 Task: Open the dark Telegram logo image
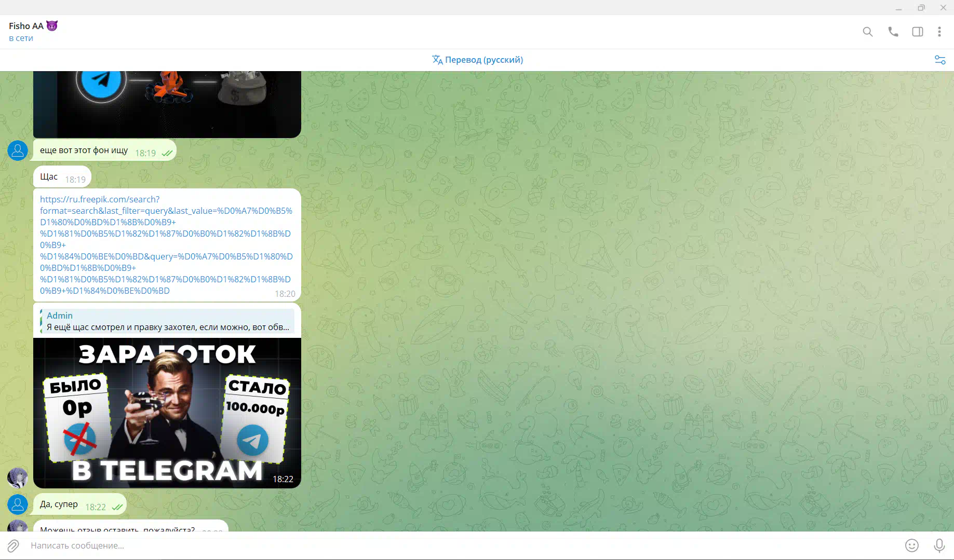pyautogui.click(x=167, y=104)
